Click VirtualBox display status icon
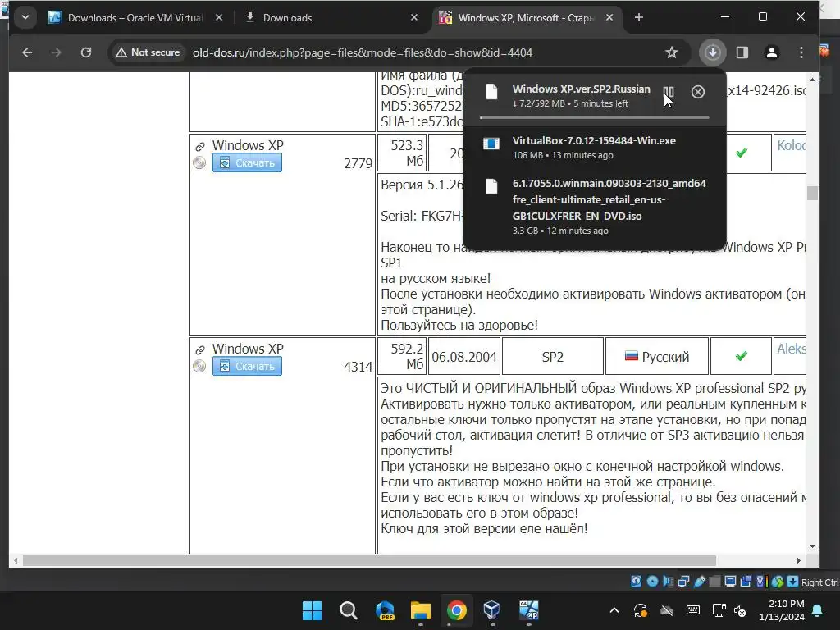This screenshot has height=630, width=840. click(730, 582)
